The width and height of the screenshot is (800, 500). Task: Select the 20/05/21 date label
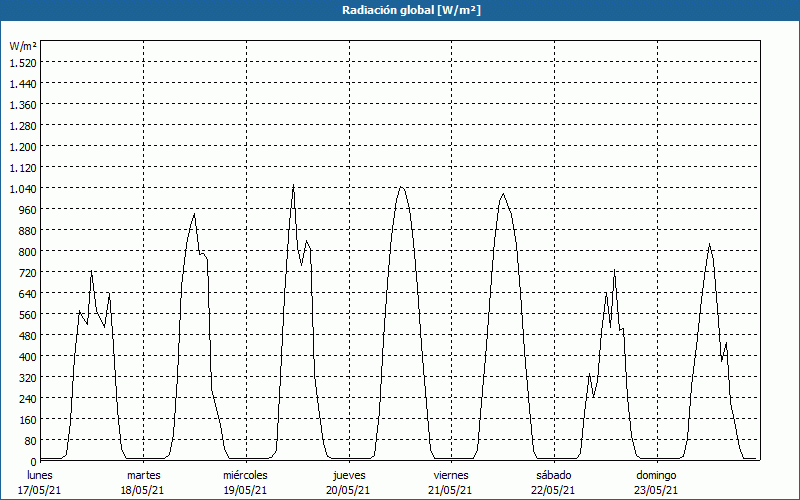click(x=348, y=490)
